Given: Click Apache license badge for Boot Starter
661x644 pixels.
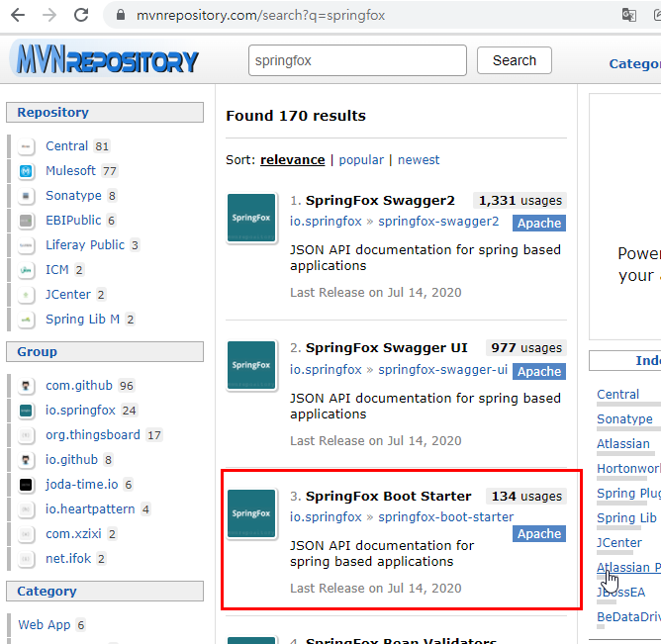Looking at the screenshot, I should tap(539, 534).
